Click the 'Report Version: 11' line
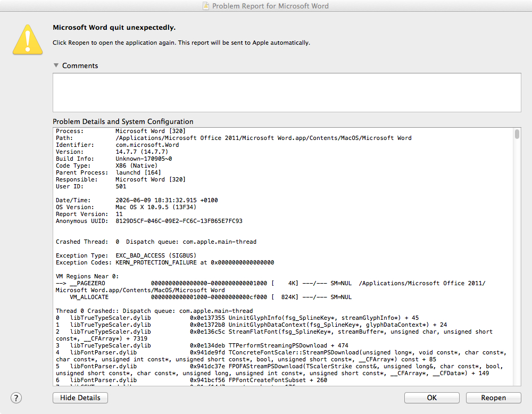The width and height of the screenshot is (532, 414). coord(89,214)
